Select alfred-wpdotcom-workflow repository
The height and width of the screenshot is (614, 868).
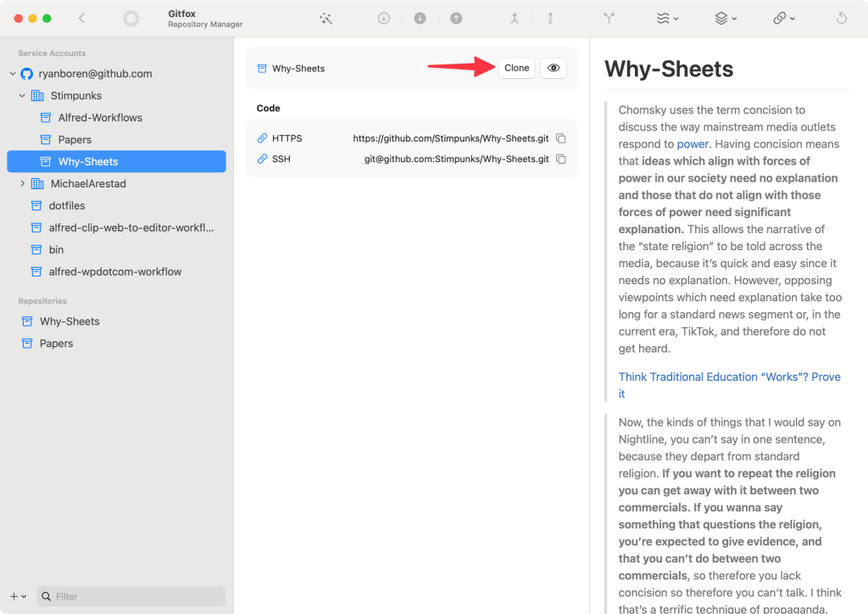(x=117, y=272)
